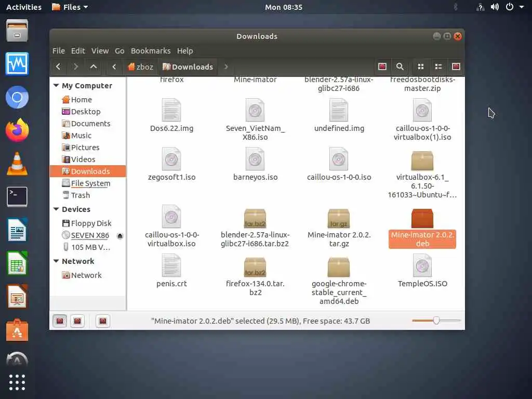Screen dimensions: 532x399
Task: Click the zboz home breadcrumb
Action: [140, 67]
